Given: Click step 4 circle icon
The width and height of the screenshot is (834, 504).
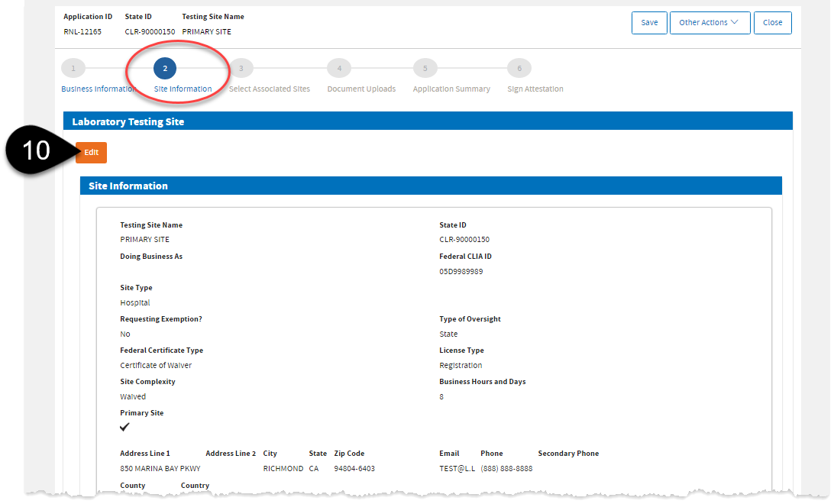Looking at the screenshot, I should (x=339, y=69).
